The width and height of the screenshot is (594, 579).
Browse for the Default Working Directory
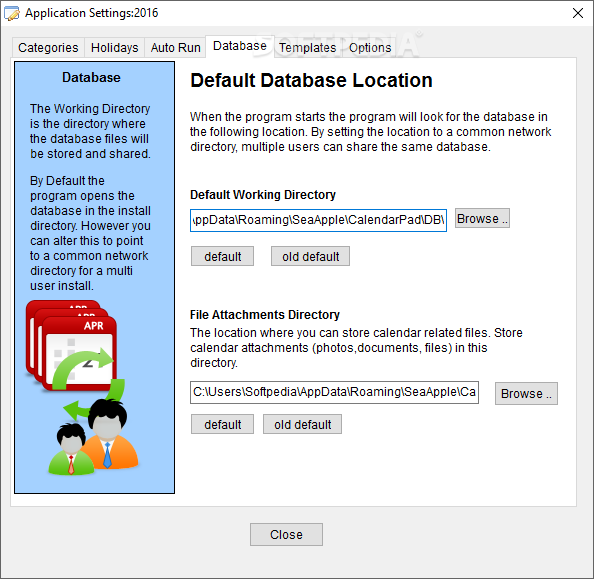(x=482, y=218)
